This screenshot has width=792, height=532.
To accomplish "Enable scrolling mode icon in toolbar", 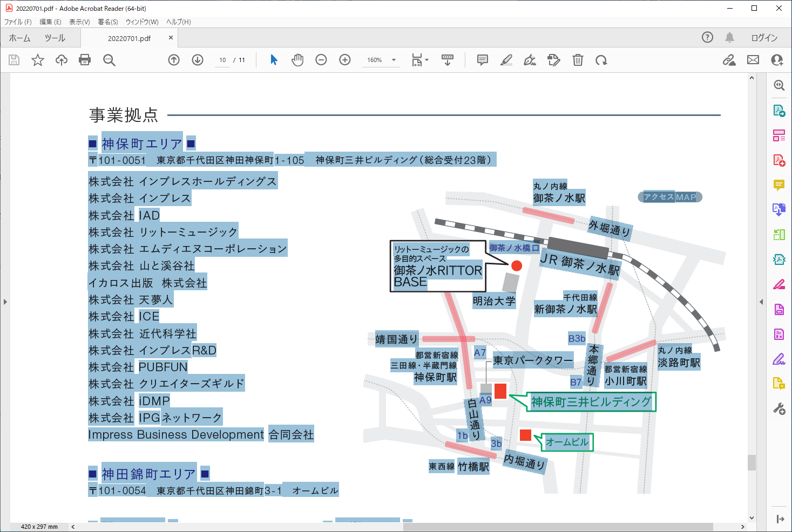I will point(448,60).
